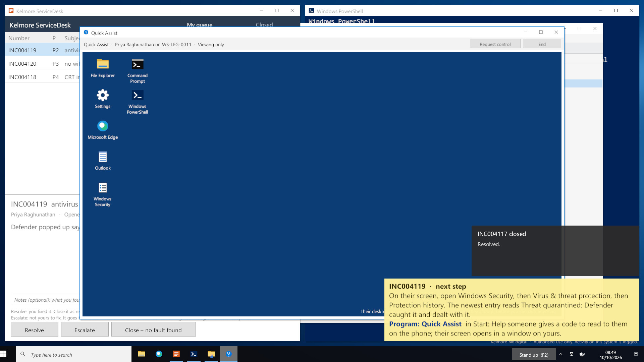Viewport: 644px width, 362px height.
Task: Click the Windows PowerShell title bar icon
Action: click(x=311, y=11)
